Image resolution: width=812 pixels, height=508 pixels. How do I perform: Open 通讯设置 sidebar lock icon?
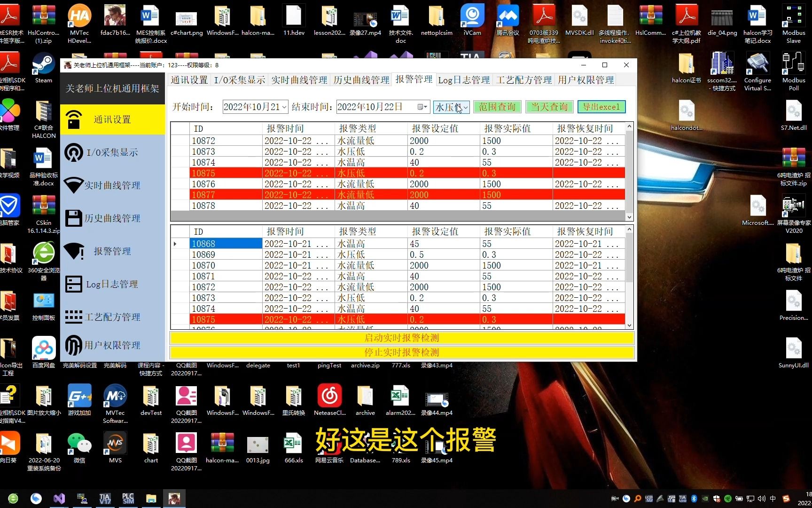[74, 119]
